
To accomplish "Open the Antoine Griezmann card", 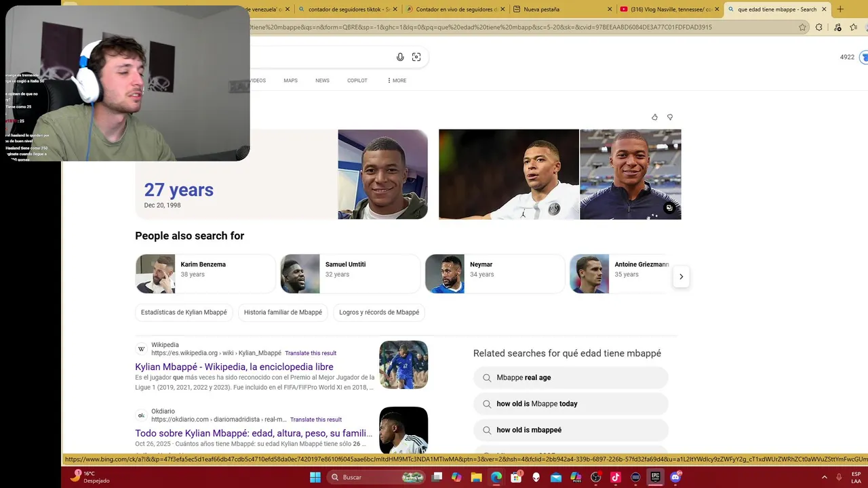I will pos(621,274).
